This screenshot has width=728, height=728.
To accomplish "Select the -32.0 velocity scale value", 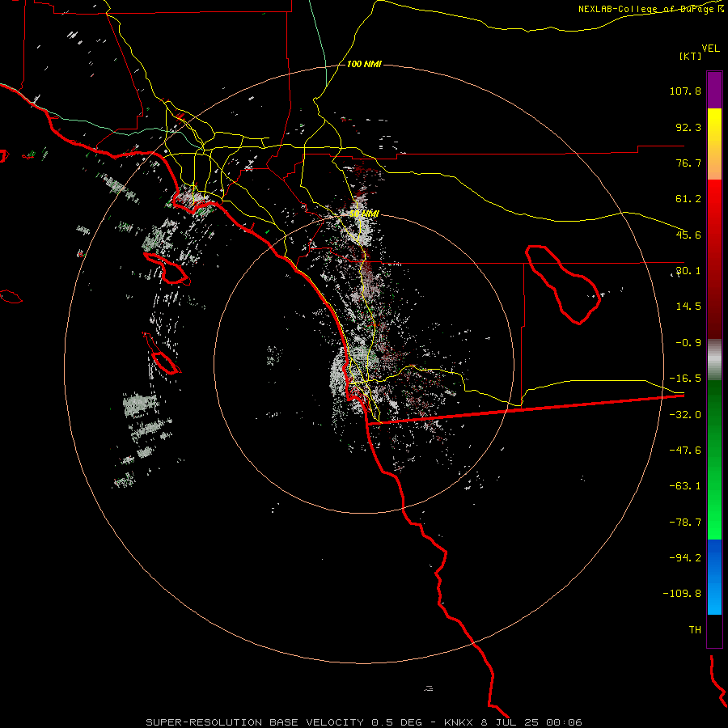I will pos(685,415).
